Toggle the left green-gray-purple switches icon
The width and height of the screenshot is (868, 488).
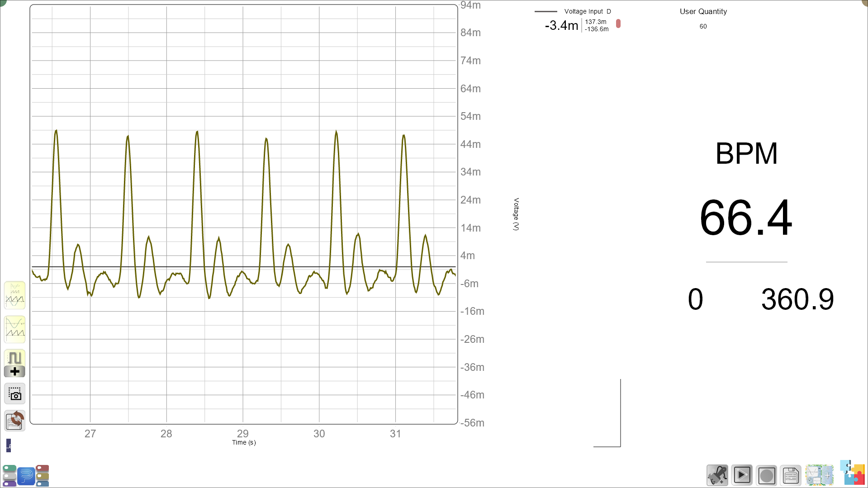(x=9, y=476)
